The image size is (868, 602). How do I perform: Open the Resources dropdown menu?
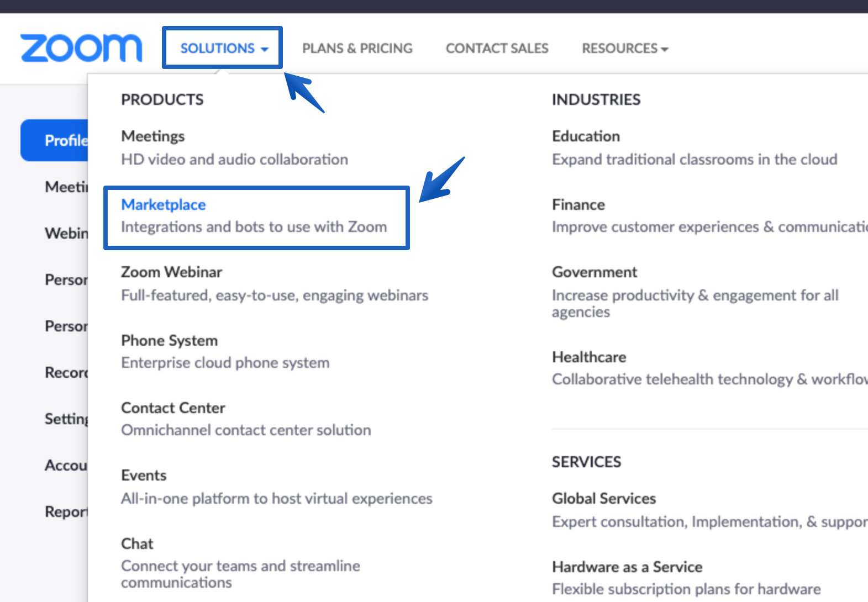tap(625, 49)
